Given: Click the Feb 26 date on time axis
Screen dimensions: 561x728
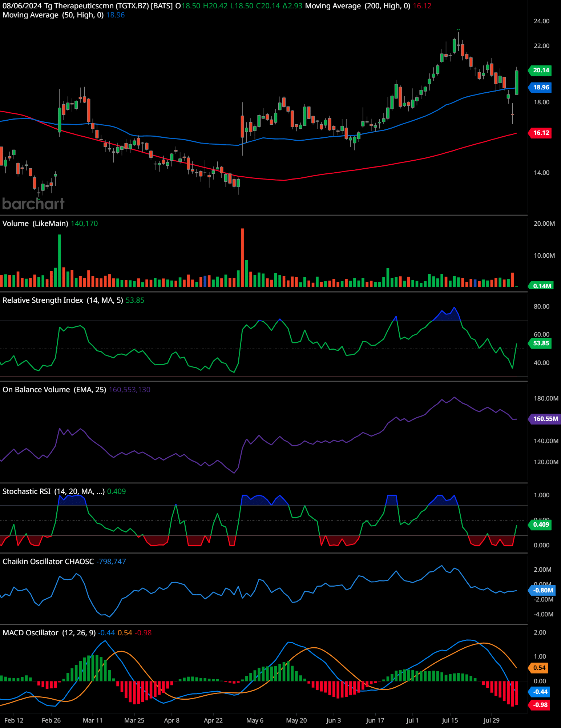Looking at the screenshot, I should pyautogui.click(x=51, y=720).
